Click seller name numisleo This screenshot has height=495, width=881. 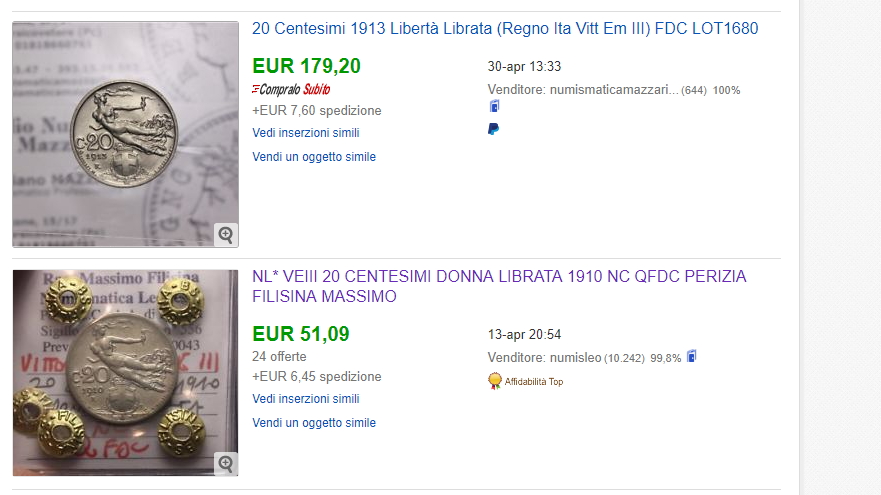click(x=575, y=358)
